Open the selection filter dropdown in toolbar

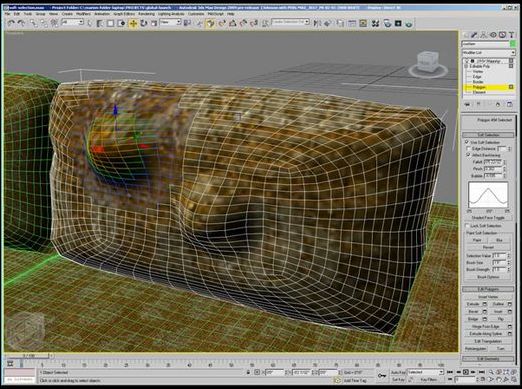[72, 22]
